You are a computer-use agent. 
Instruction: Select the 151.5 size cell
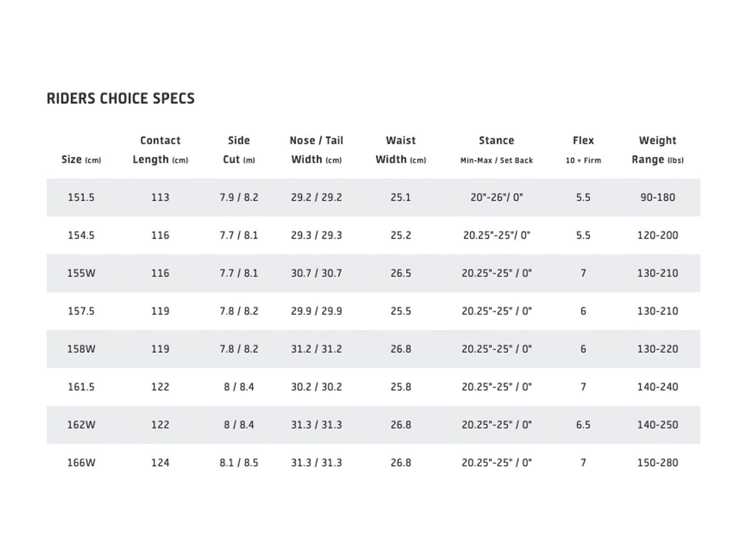tap(81, 197)
